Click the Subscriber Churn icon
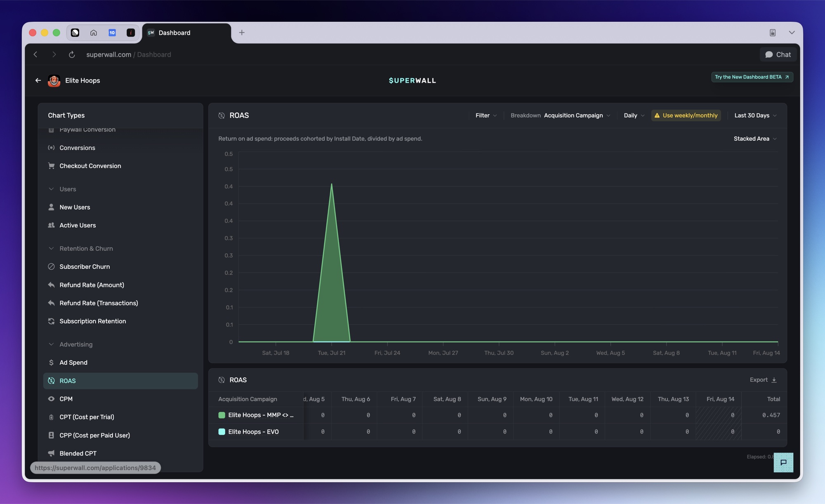Image resolution: width=825 pixels, height=504 pixels. coord(51,266)
